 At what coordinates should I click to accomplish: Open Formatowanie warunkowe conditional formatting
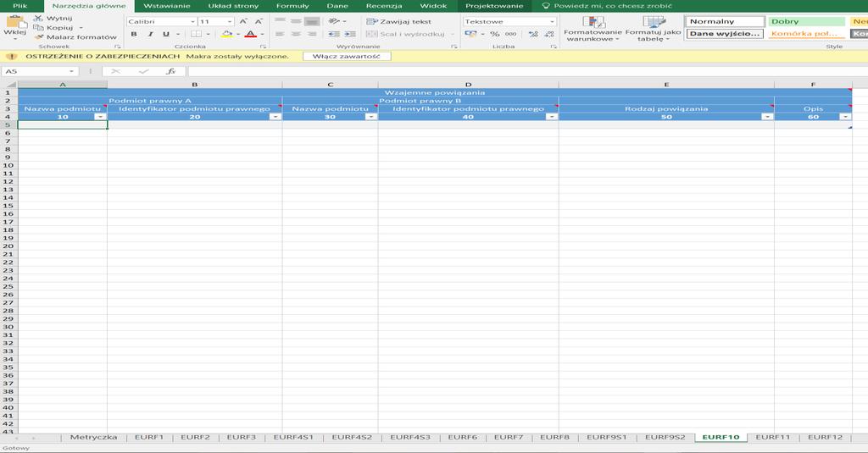click(593, 29)
